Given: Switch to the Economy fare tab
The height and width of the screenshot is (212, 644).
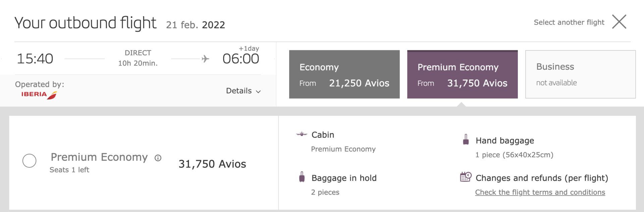Looking at the screenshot, I should tap(344, 74).
